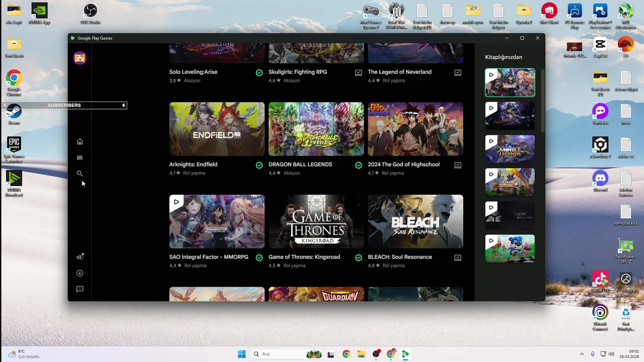Open Game of Thrones Kingsroad thumbnail

316,222
